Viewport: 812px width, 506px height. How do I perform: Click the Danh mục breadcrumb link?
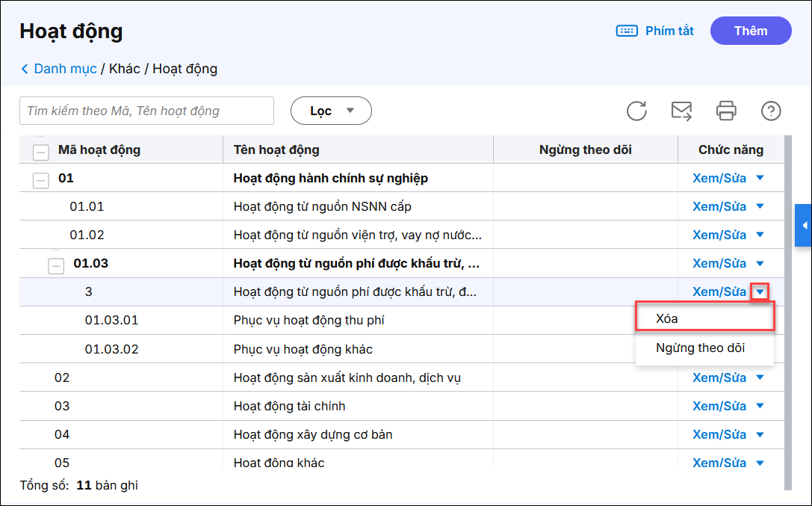click(x=65, y=69)
